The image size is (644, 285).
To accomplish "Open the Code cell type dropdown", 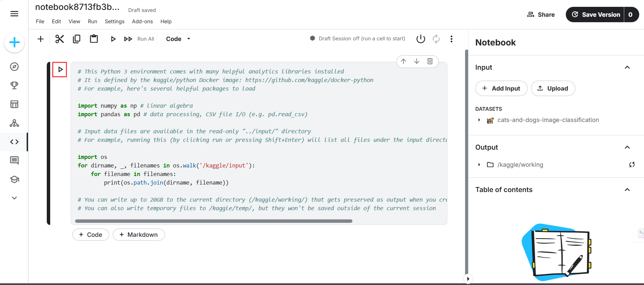I will pyautogui.click(x=178, y=39).
